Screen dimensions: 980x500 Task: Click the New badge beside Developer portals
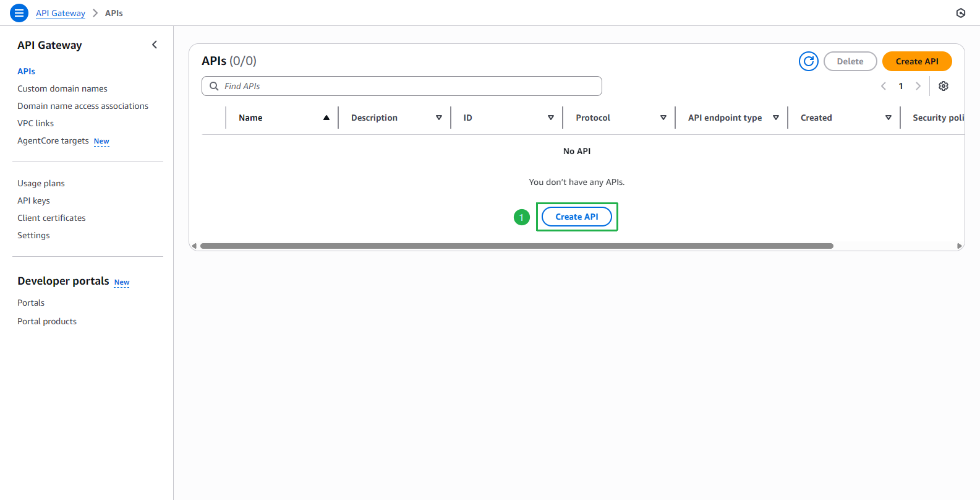click(122, 282)
